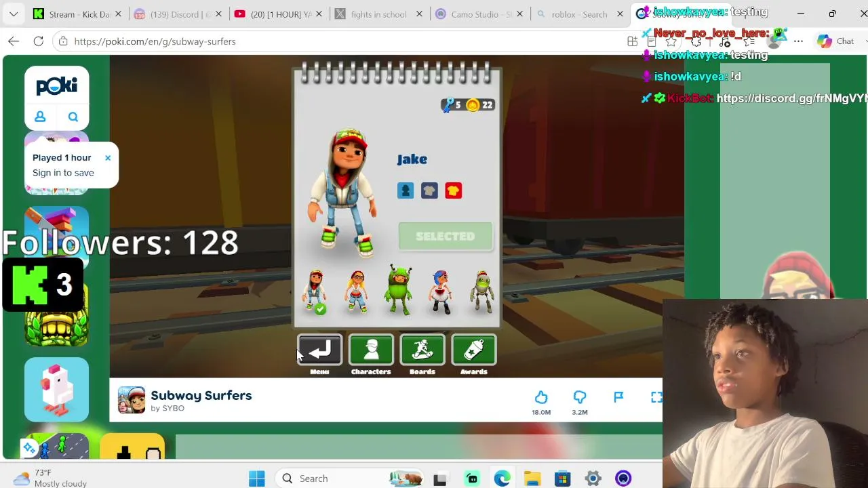The height and width of the screenshot is (488, 868).
Task: Open Settings from the taskbar
Action: [593, 479]
